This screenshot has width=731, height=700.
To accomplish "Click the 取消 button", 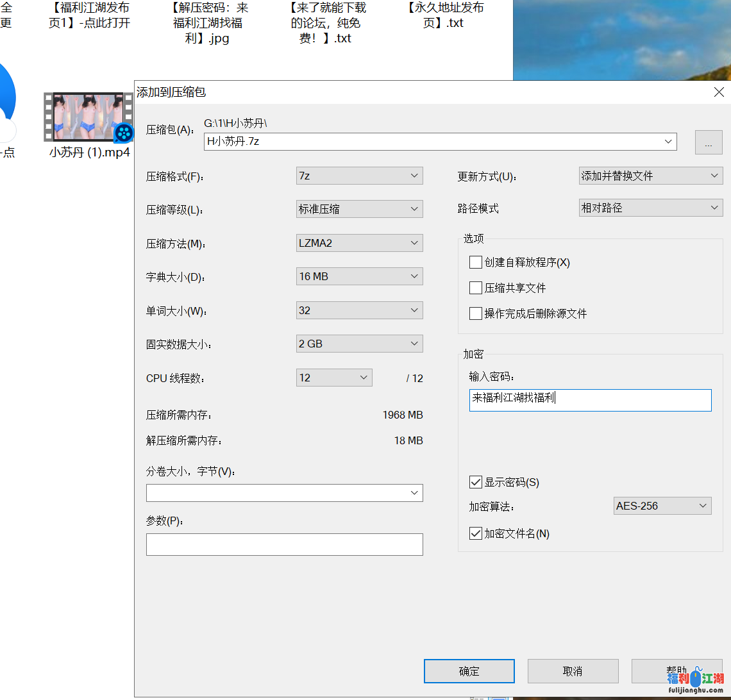I will pos(573,671).
